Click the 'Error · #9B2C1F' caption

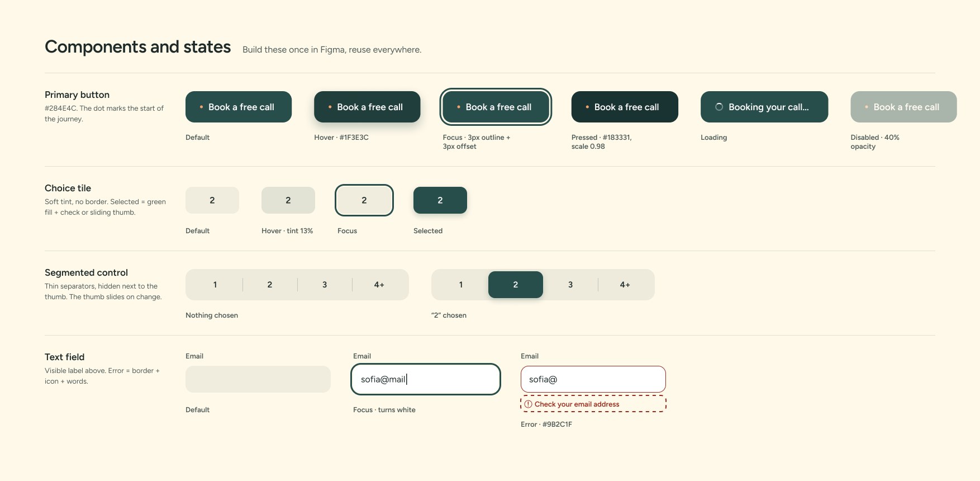point(546,424)
